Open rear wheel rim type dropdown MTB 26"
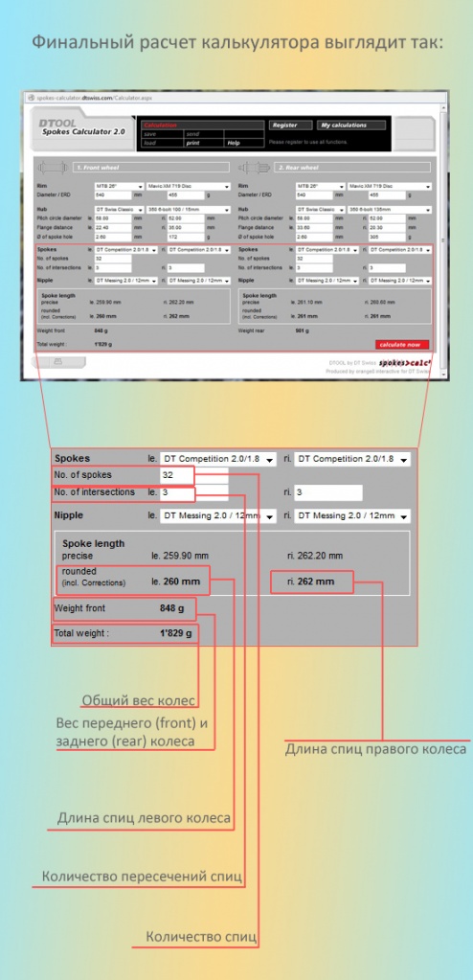473x980 pixels. (x=321, y=186)
